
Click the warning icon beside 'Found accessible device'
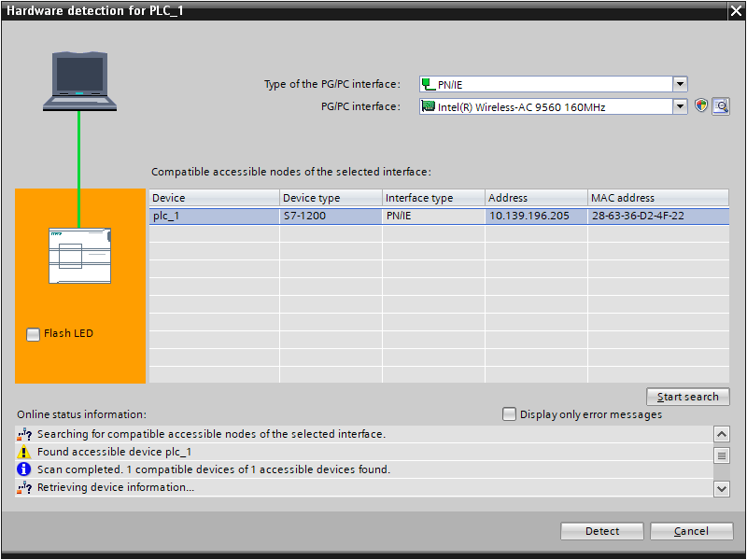24,452
